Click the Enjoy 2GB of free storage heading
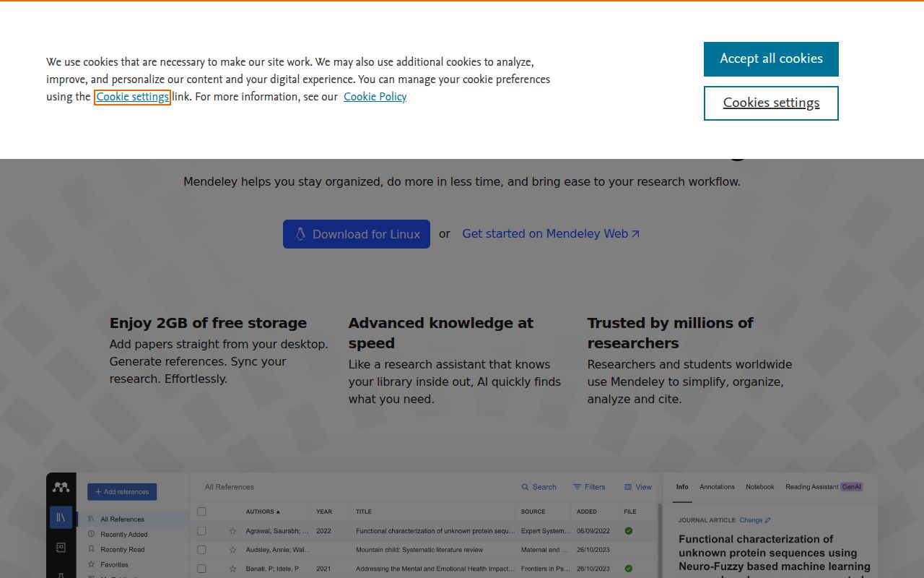Image resolution: width=924 pixels, height=578 pixels. coord(208,323)
